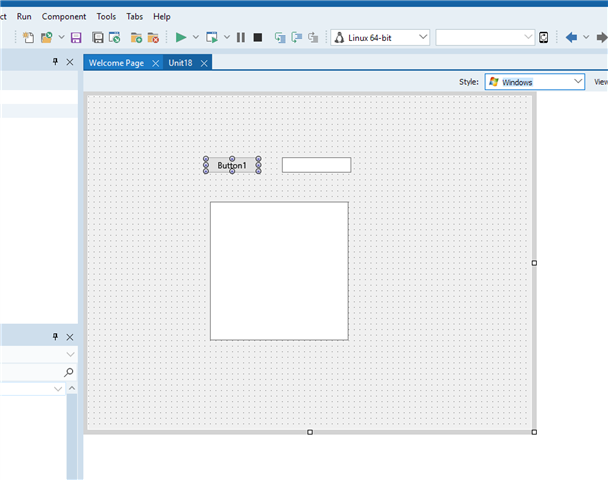Run the project with green play button

(x=181, y=37)
